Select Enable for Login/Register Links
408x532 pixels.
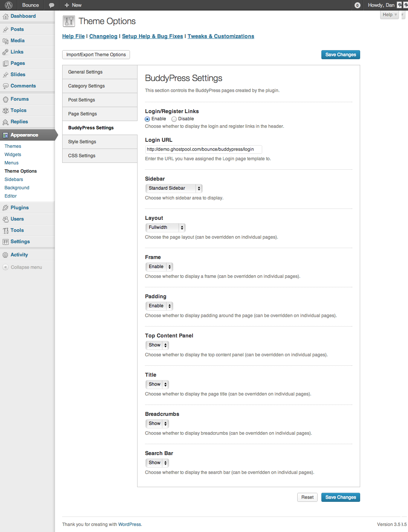[147, 119]
